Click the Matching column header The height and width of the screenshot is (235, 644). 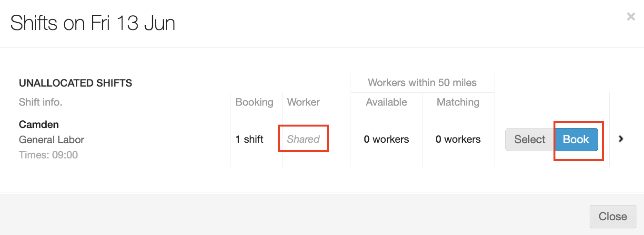pyautogui.click(x=458, y=102)
